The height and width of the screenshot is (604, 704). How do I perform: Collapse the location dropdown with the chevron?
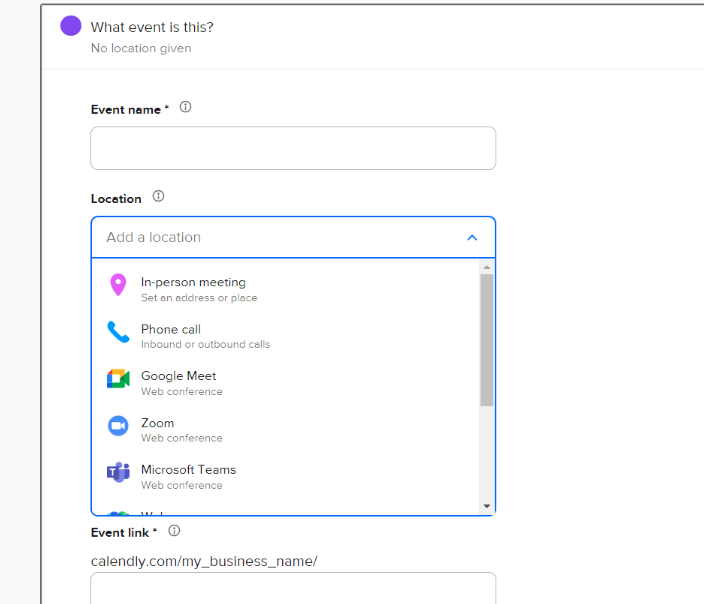472,238
